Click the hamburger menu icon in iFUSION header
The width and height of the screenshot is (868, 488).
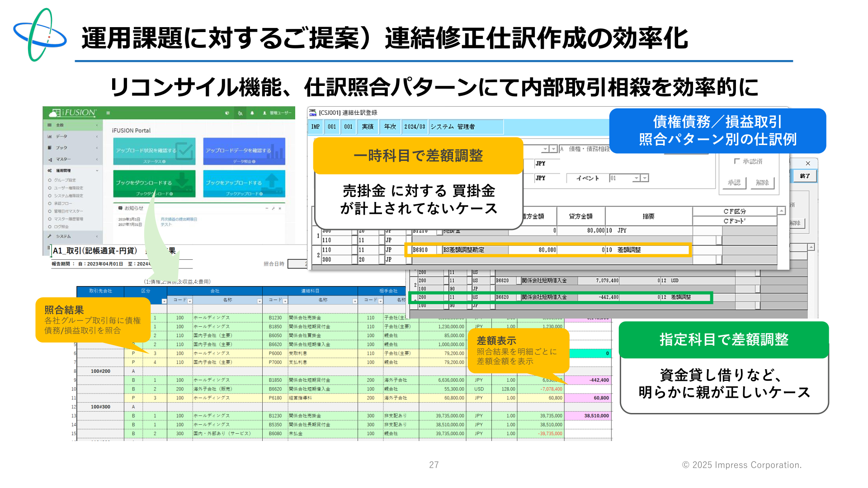click(x=108, y=113)
